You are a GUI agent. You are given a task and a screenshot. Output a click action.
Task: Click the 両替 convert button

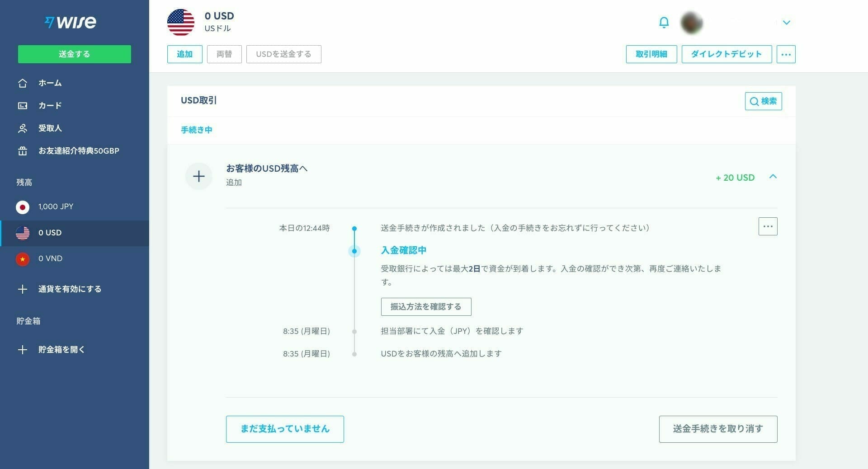tap(224, 54)
